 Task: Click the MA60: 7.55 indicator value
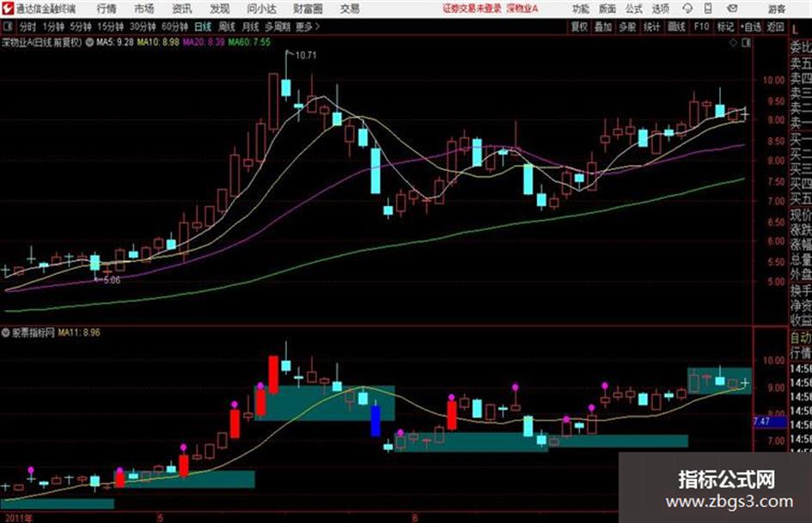(249, 42)
